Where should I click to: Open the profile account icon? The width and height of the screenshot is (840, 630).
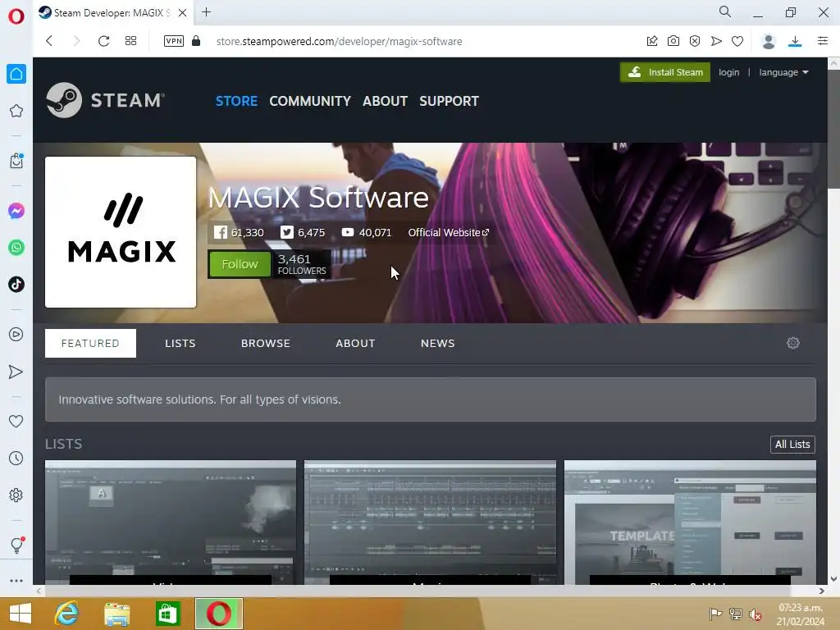(769, 41)
